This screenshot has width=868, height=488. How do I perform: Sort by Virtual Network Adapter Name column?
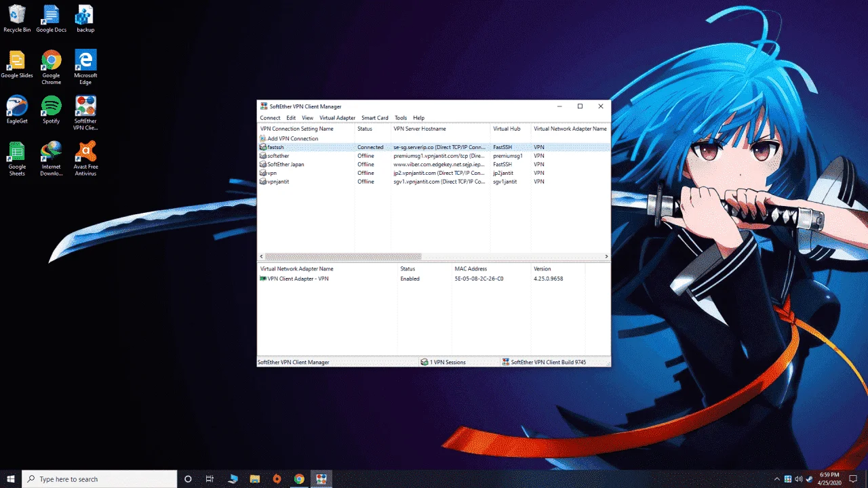(x=570, y=129)
